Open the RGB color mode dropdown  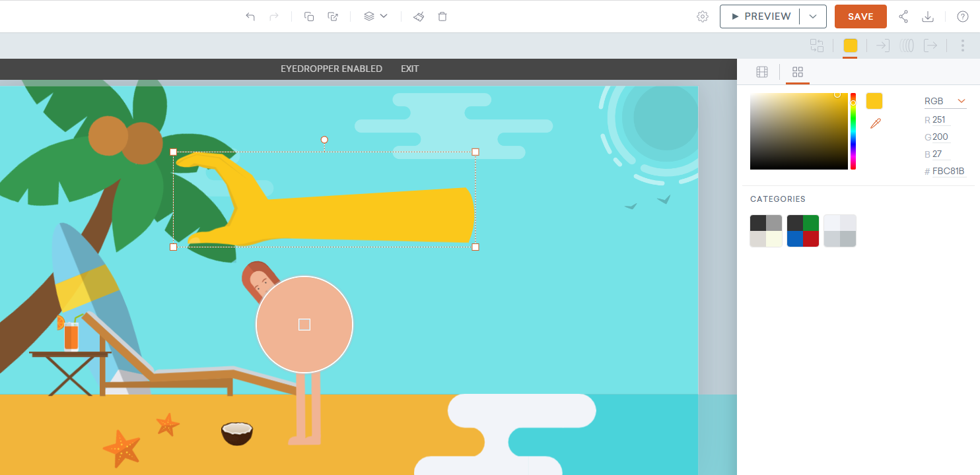(x=945, y=101)
